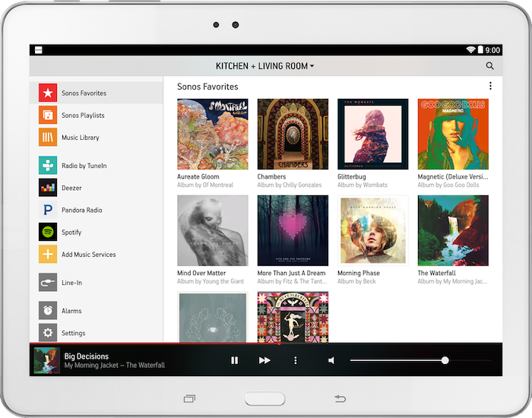The height and width of the screenshot is (418, 532).
Task: Mute with the speaker volume icon
Action: coord(331,360)
